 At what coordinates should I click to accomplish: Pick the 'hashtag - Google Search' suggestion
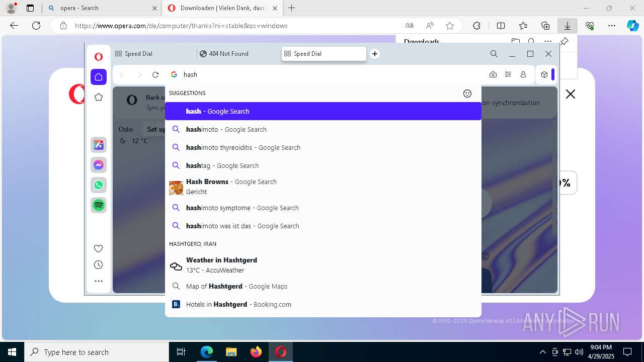323,165
